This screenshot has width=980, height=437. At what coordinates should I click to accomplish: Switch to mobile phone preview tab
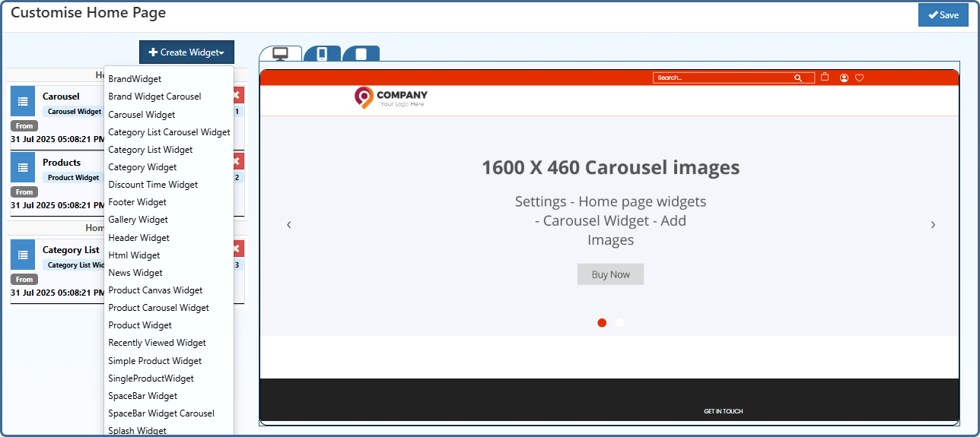[322, 54]
